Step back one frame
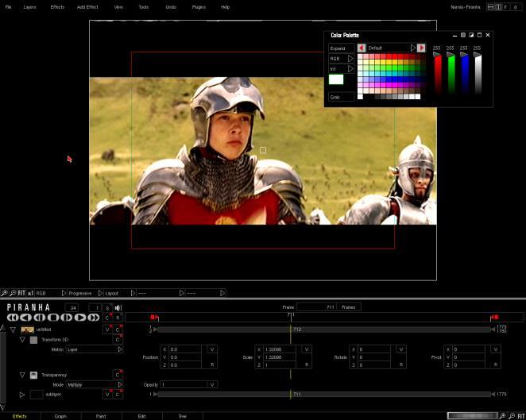 coord(40,317)
